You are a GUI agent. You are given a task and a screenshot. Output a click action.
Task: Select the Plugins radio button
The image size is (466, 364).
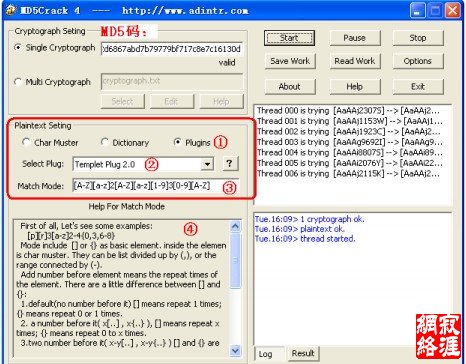pyautogui.click(x=178, y=142)
